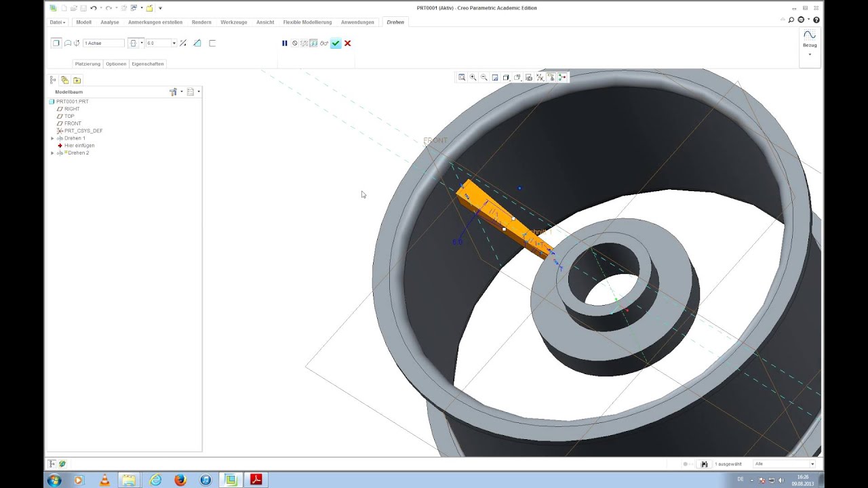This screenshot has height=488, width=868.
Task: Expand the Drehen 2 feature node
Action: pyautogui.click(x=52, y=153)
